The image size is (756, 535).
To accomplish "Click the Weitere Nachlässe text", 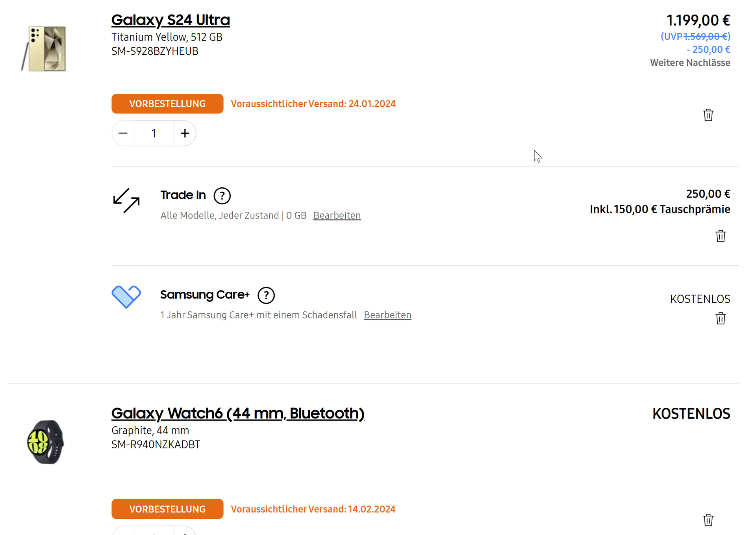I will coord(690,63).
